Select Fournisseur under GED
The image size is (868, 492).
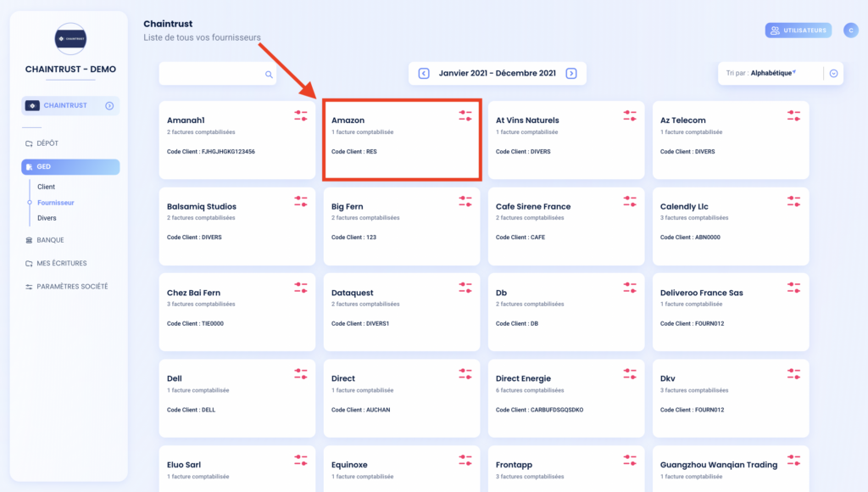(55, 203)
